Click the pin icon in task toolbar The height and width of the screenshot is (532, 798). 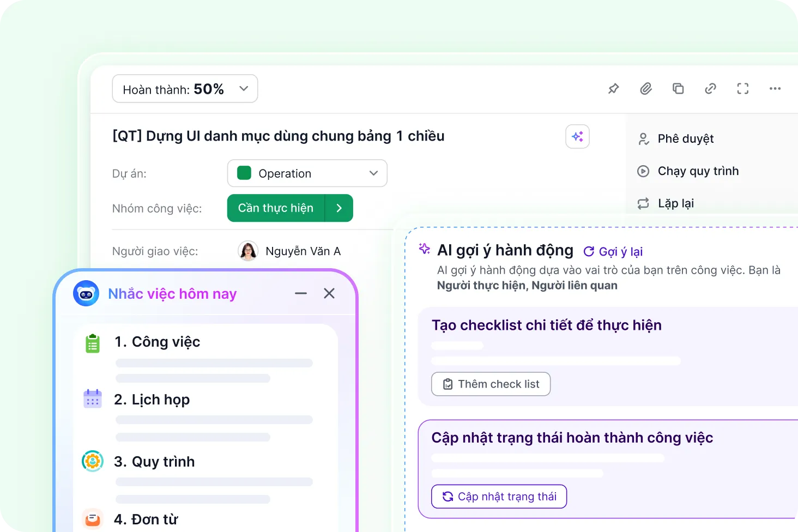click(x=614, y=88)
